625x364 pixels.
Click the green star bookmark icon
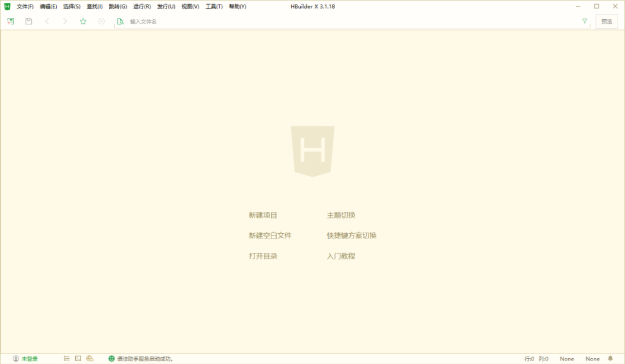click(x=83, y=21)
